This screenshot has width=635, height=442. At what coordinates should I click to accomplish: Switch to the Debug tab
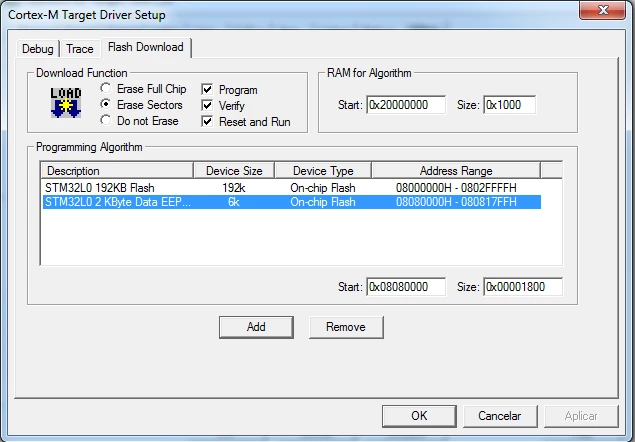click(x=38, y=49)
